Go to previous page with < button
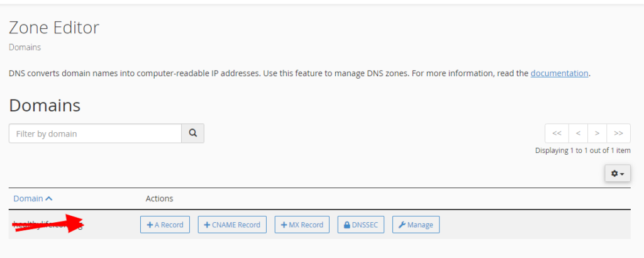644x258 pixels. point(579,133)
